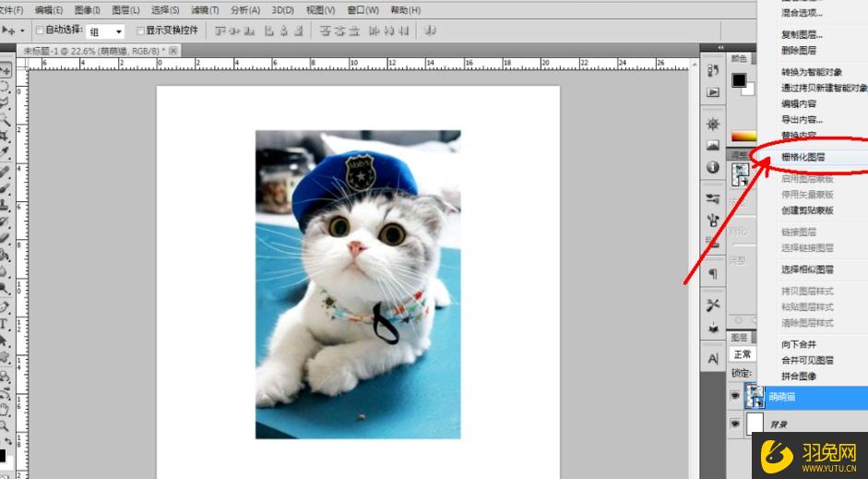The image size is (868, 479).
Task: Open the History panel icon in dock
Action: pos(713,70)
